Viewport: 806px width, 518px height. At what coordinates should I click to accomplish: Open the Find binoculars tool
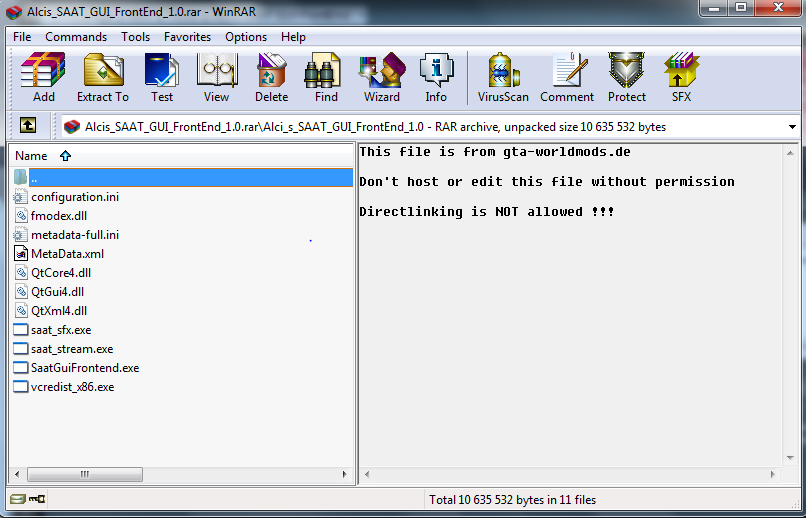click(x=326, y=77)
